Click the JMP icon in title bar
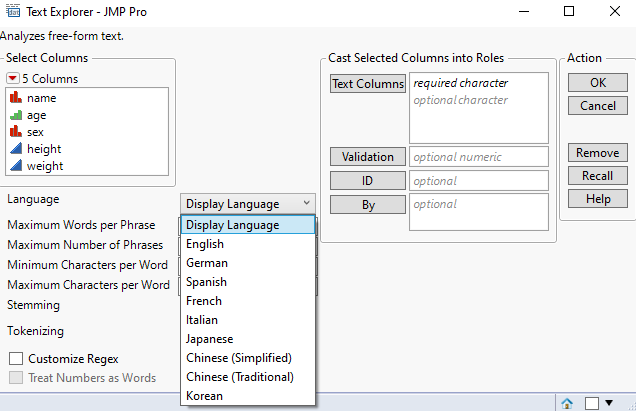Image resolution: width=636 pixels, height=411 pixels. pos(10,11)
